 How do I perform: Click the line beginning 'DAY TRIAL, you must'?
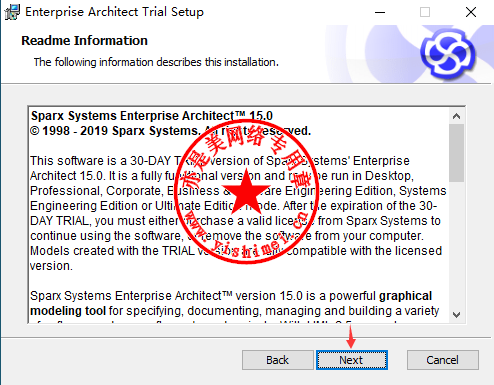235,221
